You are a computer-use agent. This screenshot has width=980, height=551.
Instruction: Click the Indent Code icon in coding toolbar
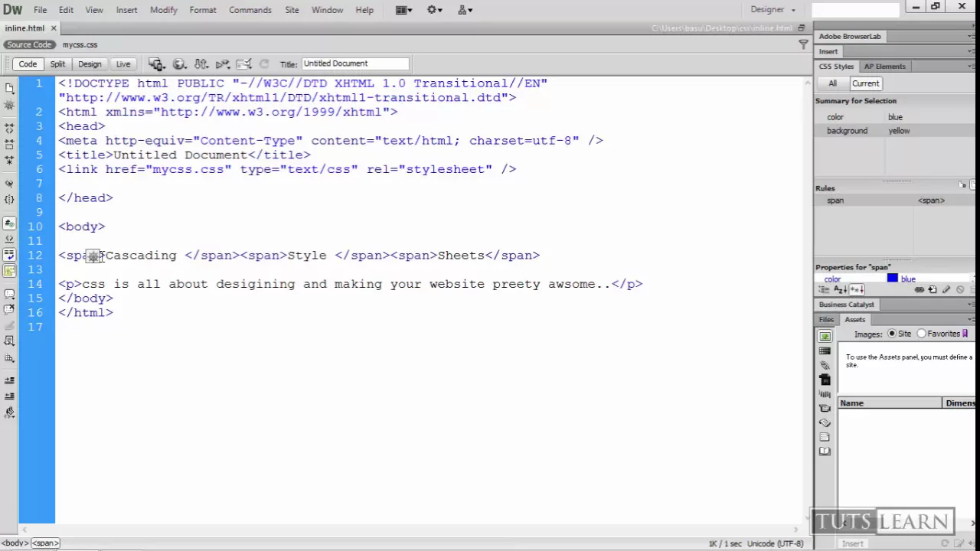point(9,380)
